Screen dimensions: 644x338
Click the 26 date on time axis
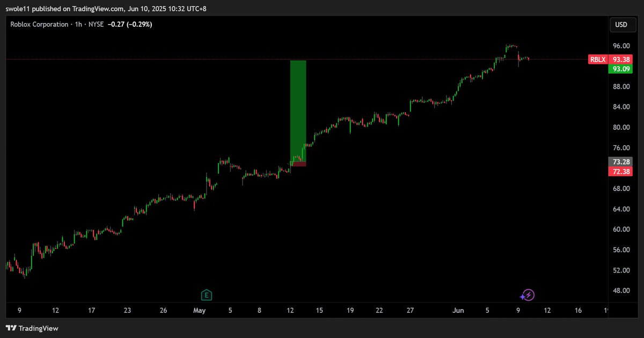164,311
